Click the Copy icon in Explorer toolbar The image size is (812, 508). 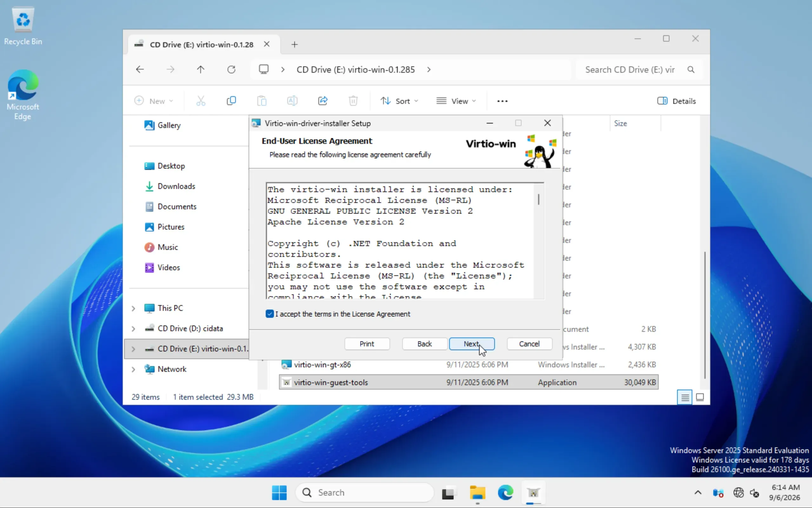[231, 101]
